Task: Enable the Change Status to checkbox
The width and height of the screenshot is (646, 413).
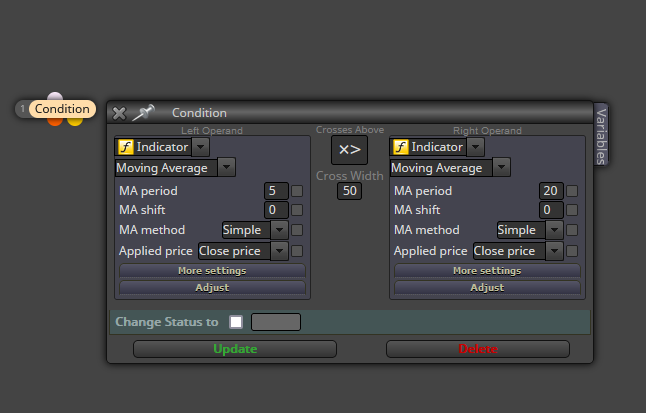Action: pyautogui.click(x=236, y=322)
